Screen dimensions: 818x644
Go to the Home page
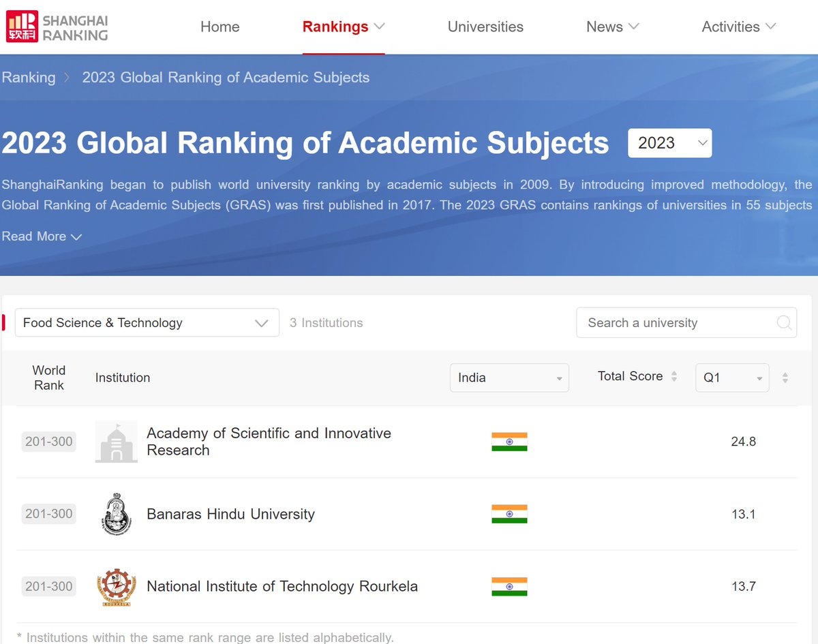point(220,27)
